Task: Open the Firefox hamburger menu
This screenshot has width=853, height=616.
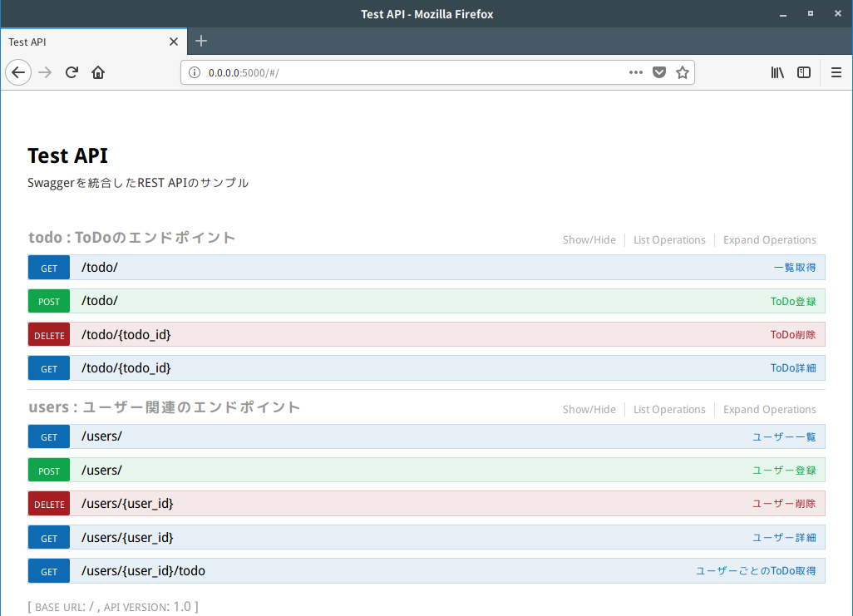Action: 836,72
